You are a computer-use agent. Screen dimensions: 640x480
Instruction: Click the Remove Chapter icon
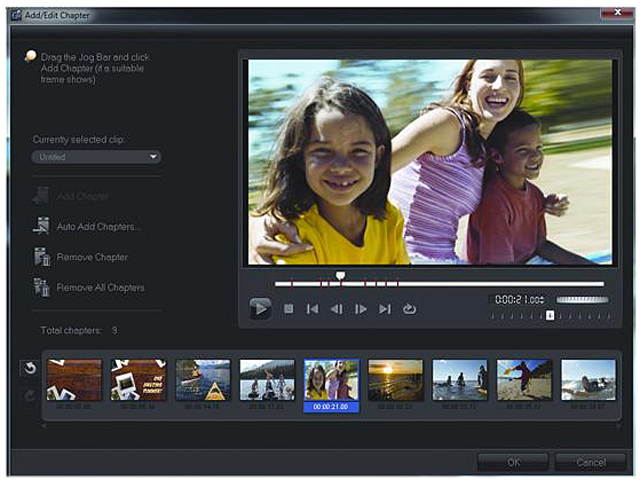coord(42,257)
